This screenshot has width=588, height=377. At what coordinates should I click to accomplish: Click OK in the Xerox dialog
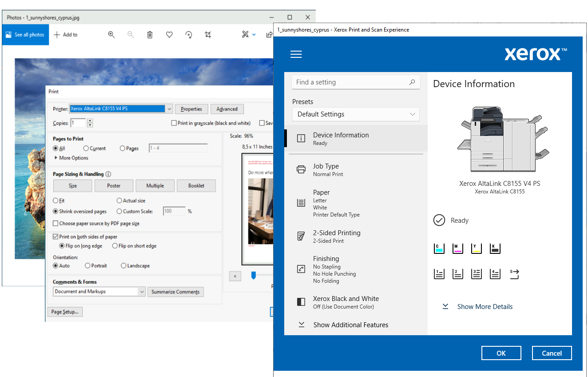click(x=501, y=353)
